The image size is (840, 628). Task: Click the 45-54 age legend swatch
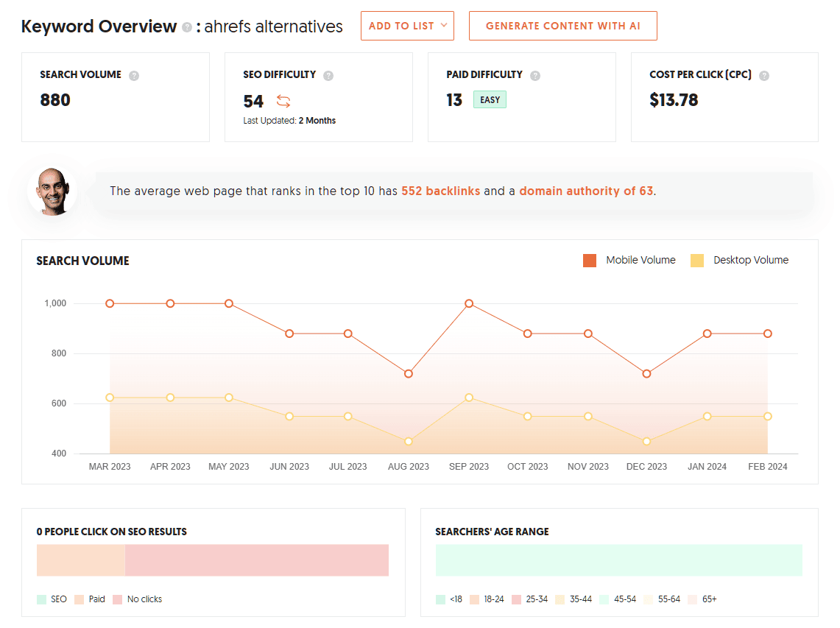(x=604, y=599)
